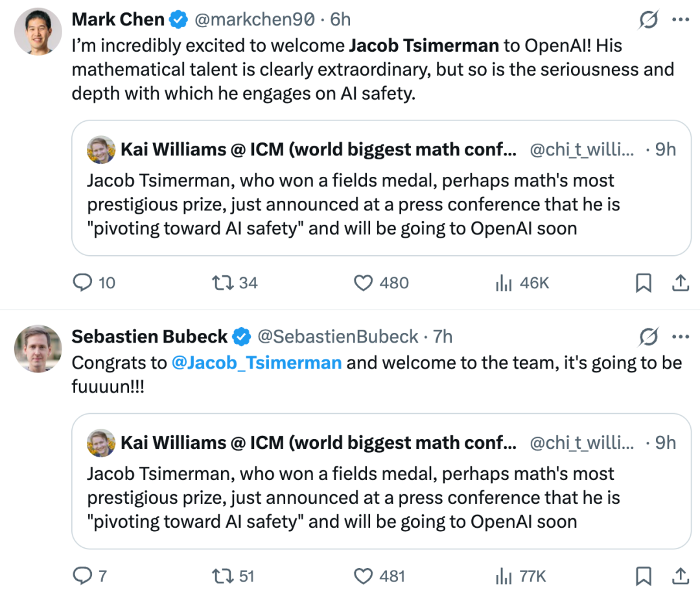Open @markchen90 profile handle
Image resolution: width=700 pixels, height=592 pixels.
tap(255, 19)
